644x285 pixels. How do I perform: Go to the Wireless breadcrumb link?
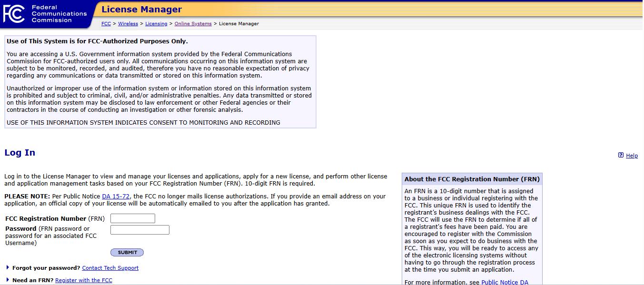point(128,23)
